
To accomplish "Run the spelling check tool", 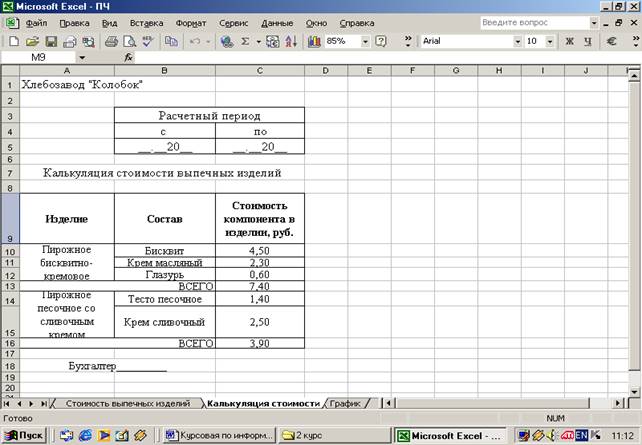I will point(148,42).
